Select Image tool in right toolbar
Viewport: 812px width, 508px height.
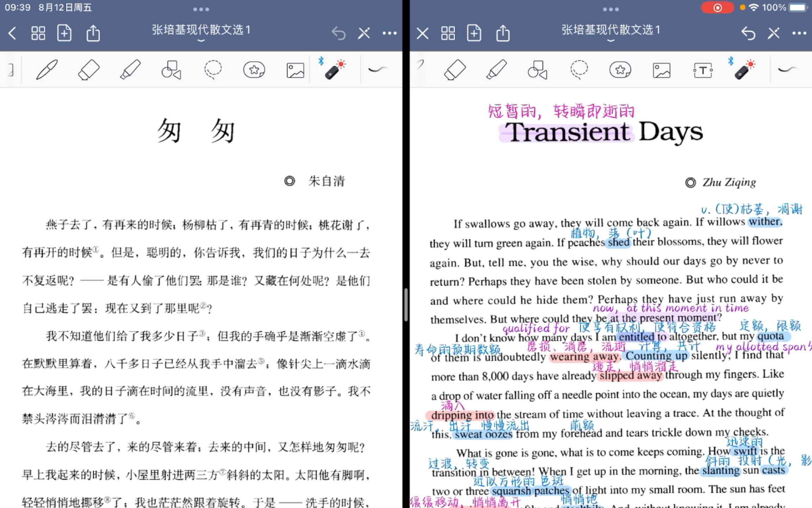[662, 70]
